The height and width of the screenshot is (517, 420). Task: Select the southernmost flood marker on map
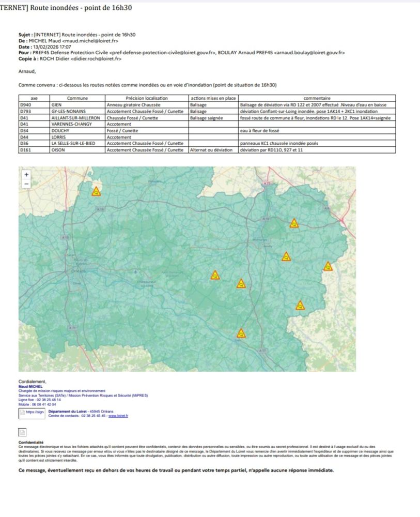click(x=241, y=333)
